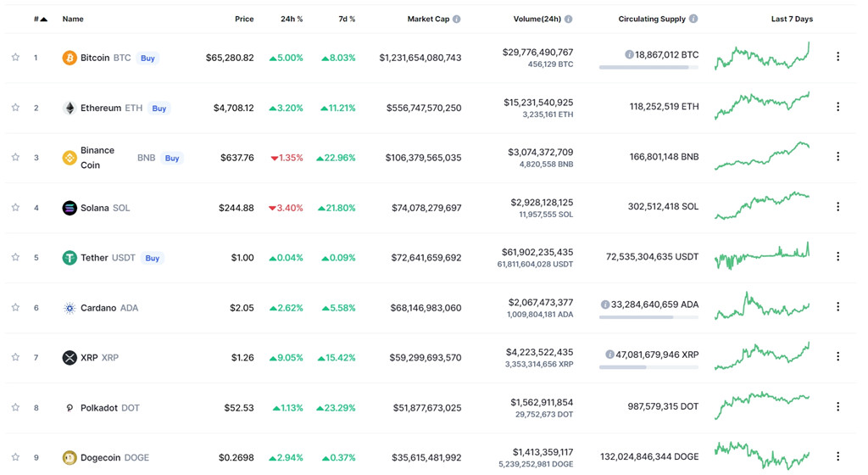Open three-dot menu for Dogecoin row
Viewport: 868px width, 475px height.
[x=837, y=456]
